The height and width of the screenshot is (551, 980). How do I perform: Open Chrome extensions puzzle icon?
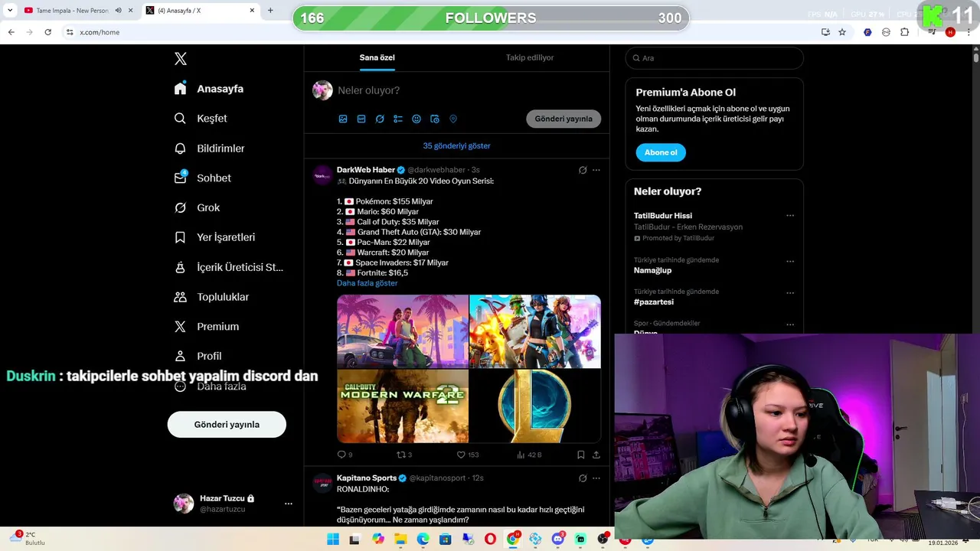point(905,32)
